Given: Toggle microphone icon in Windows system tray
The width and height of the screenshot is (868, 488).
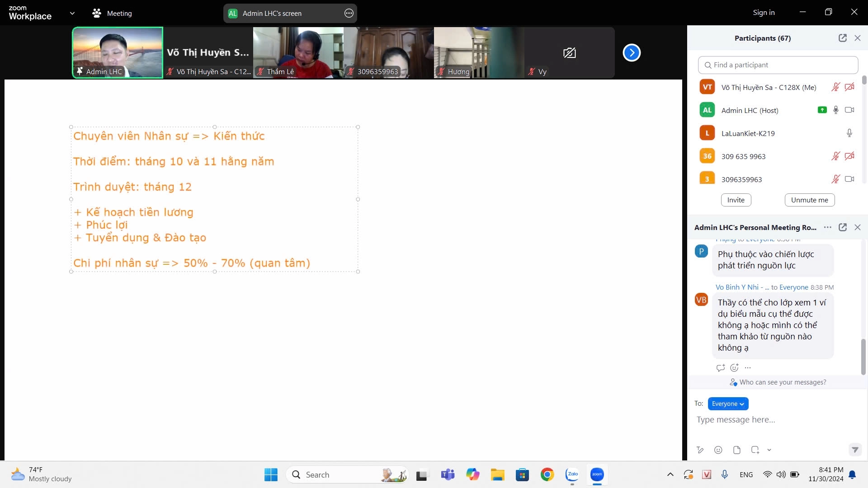Looking at the screenshot, I should coord(725,474).
